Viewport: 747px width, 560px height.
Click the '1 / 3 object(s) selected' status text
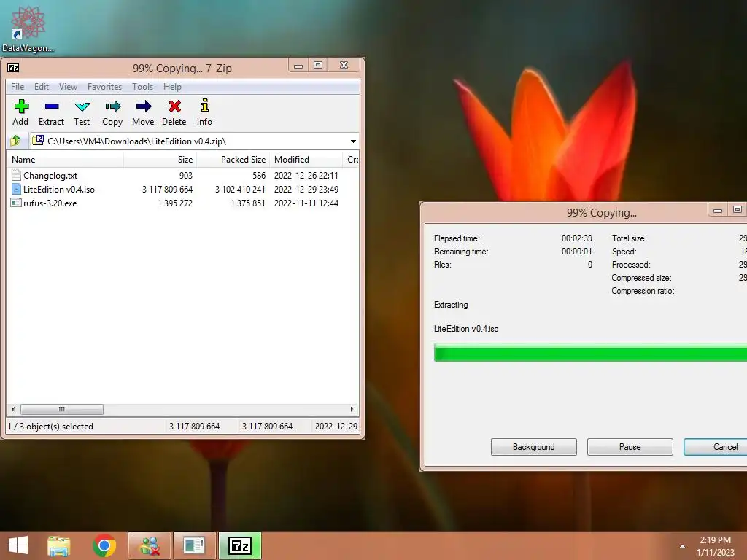pos(50,426)
